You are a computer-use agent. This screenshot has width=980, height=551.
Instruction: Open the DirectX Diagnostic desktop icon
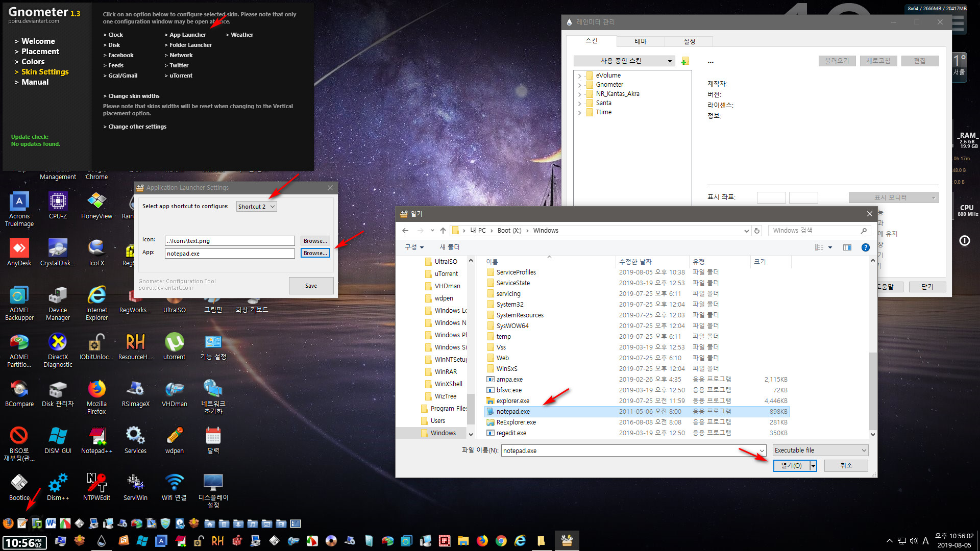[58, 350]
